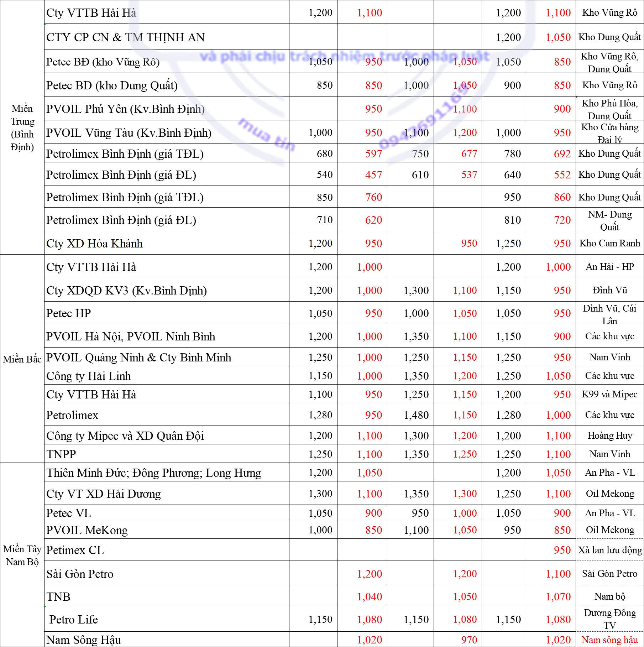The image size is (644, 647).
Task: Click the 'Công ty Hải Linh' cell
Action: (x=167, y=376)
